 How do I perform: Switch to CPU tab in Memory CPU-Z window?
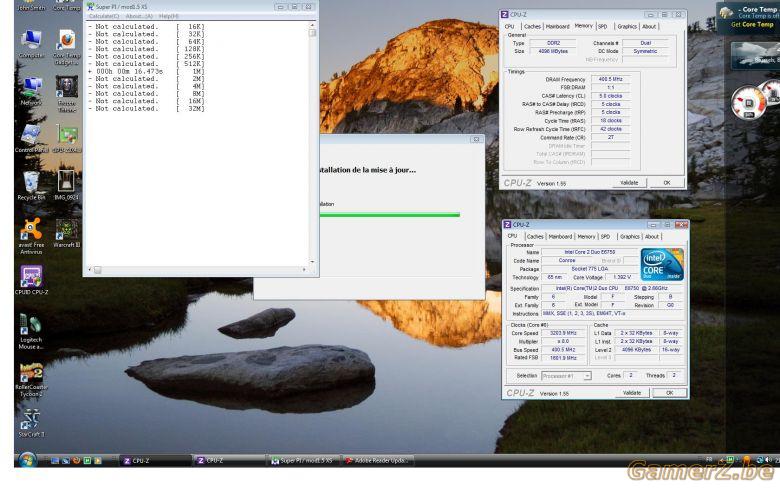pyautogui.click(x=510, y=27)
